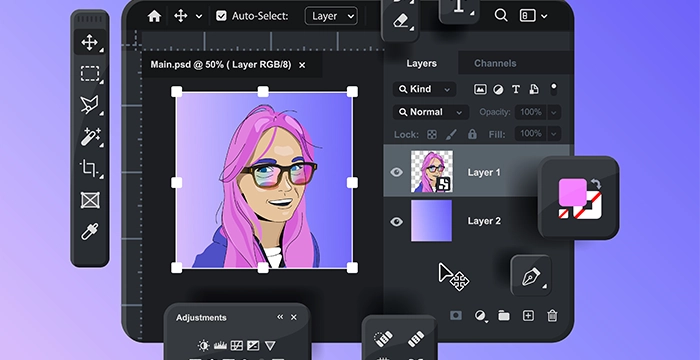Create a new group folder icon

[x=504, y=316]
